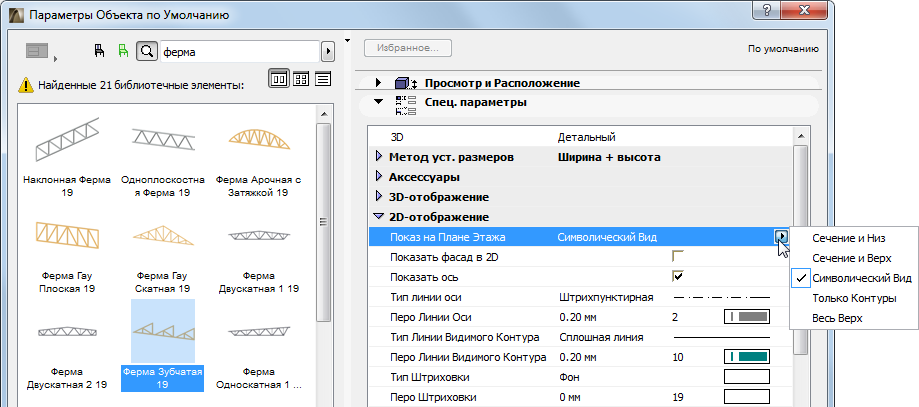Click the magnifier search mode icon

146,49
